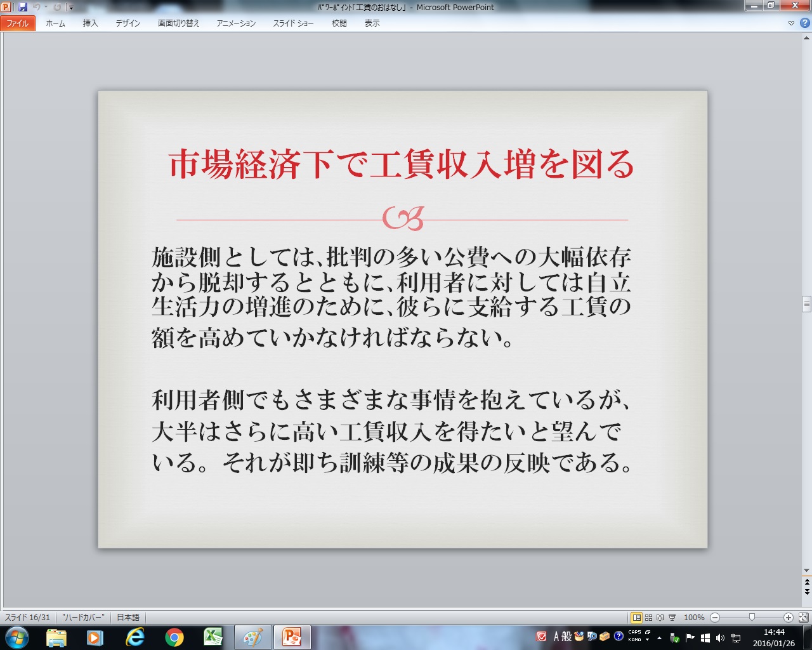Open the language bar options down arrow
Image resolution: width=812 pixels, height=650 pixels.
[647, 640]
